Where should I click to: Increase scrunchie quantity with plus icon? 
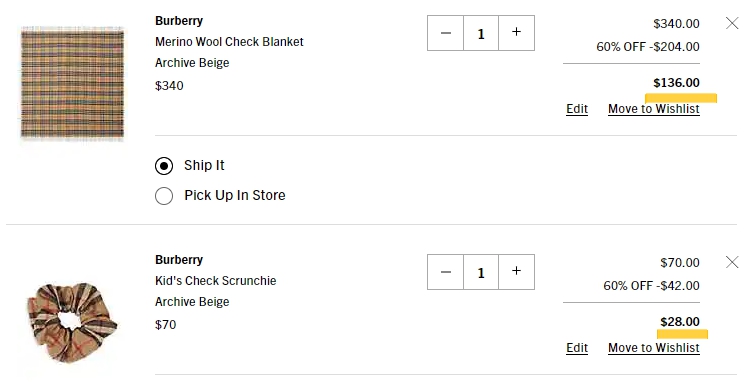(x=516, y=272)
